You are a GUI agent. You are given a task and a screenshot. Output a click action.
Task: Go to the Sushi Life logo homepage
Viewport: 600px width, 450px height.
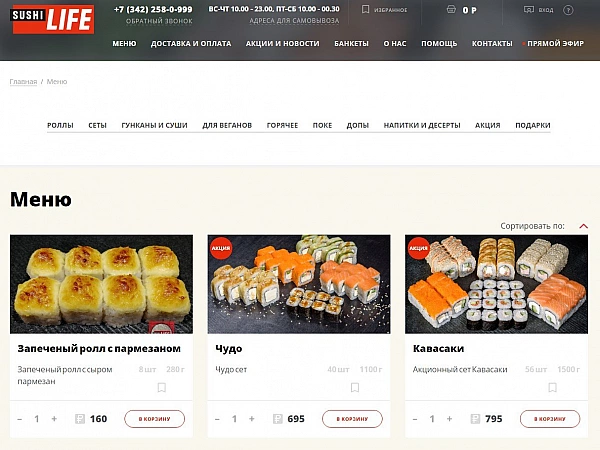tap(53, 19)
